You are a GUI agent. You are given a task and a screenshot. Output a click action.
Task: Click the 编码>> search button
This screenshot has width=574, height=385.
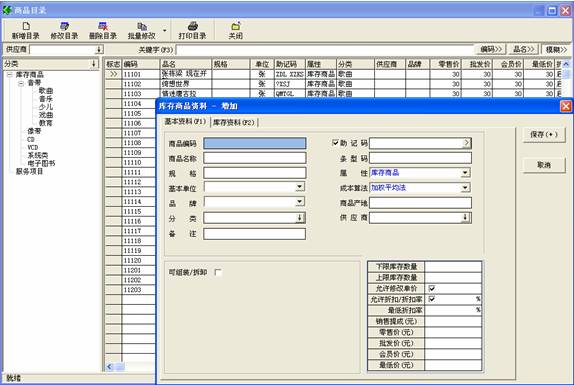pyautogui.click(x=491, y=49)
